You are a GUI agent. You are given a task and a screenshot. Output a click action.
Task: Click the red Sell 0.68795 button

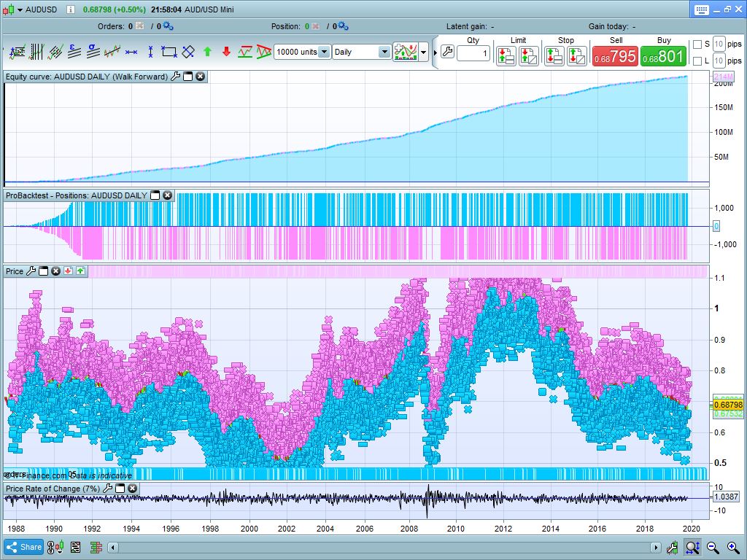pyautogui.click(x=615, y=56)
